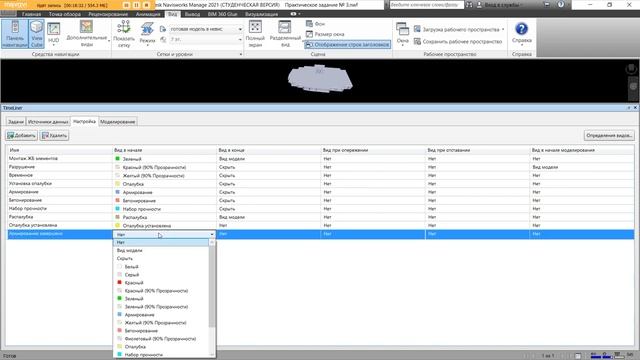
Task: Collapse the open Вид в начале combo box arrow
Action: pos(212,234)
